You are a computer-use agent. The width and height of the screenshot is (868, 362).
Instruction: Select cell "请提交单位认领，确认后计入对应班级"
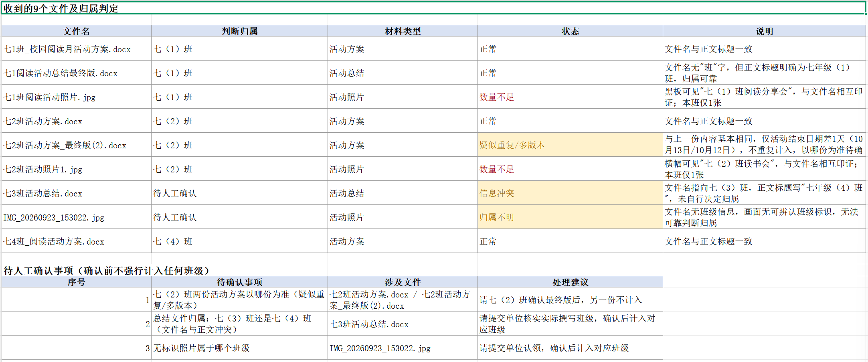tap(570, 348)
